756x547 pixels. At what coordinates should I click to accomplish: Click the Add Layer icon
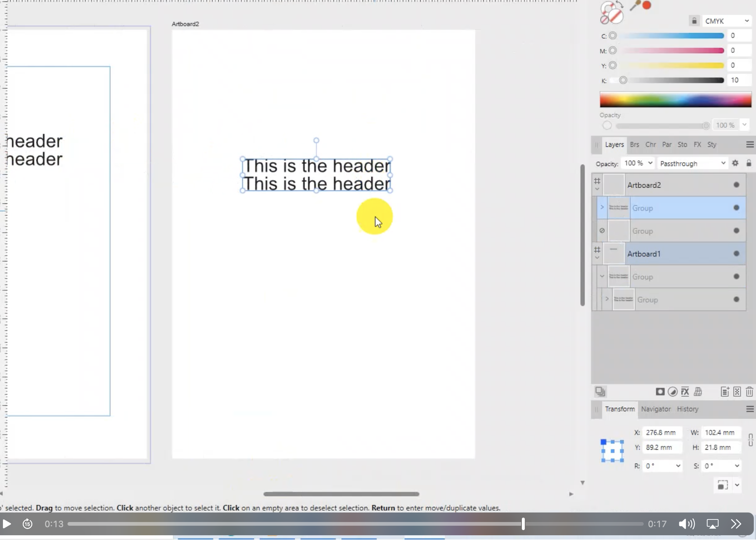(x=725, y=392)
